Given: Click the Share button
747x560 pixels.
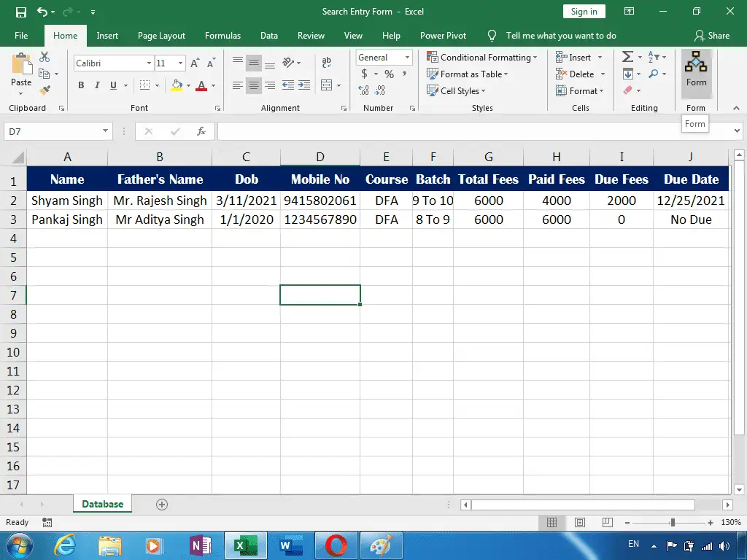Looking at the screenshot, I should coord(712,36).
